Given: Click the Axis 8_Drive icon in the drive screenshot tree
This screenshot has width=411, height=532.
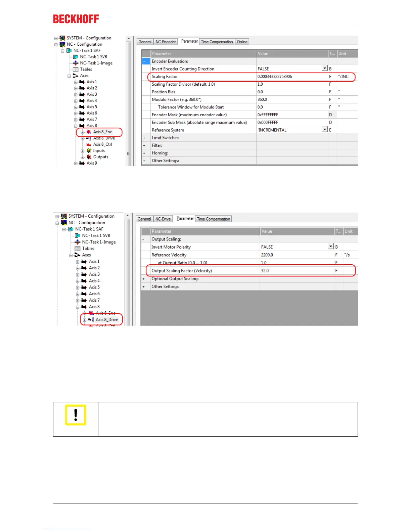Looking at the screenshot, I should [x=91, y=320].
